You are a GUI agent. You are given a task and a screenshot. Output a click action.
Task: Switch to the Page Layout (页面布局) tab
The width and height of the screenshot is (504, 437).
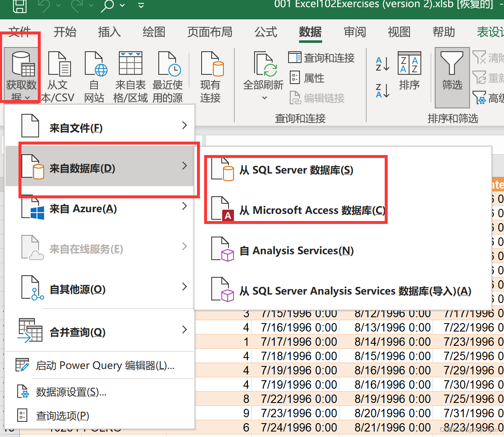[x=210, y=32]
